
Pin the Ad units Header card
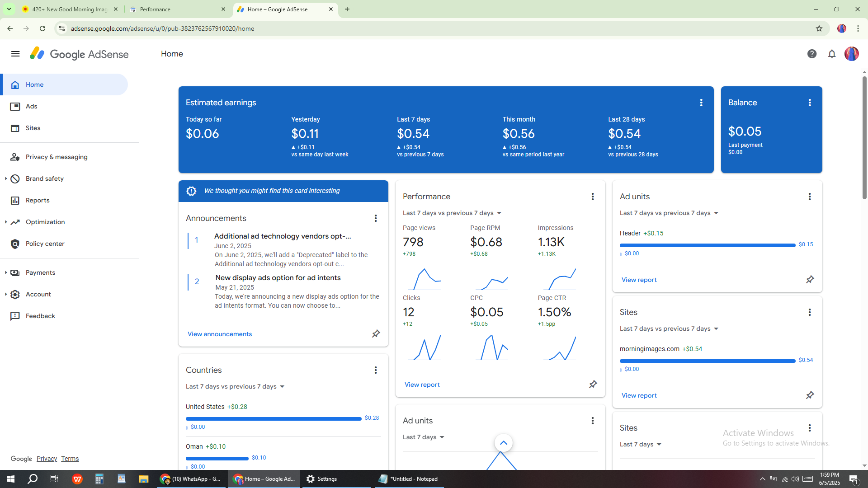tap(810, 280)
